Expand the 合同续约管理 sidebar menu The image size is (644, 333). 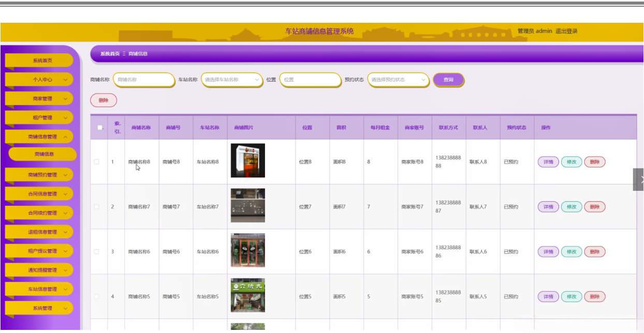point(39,213)
